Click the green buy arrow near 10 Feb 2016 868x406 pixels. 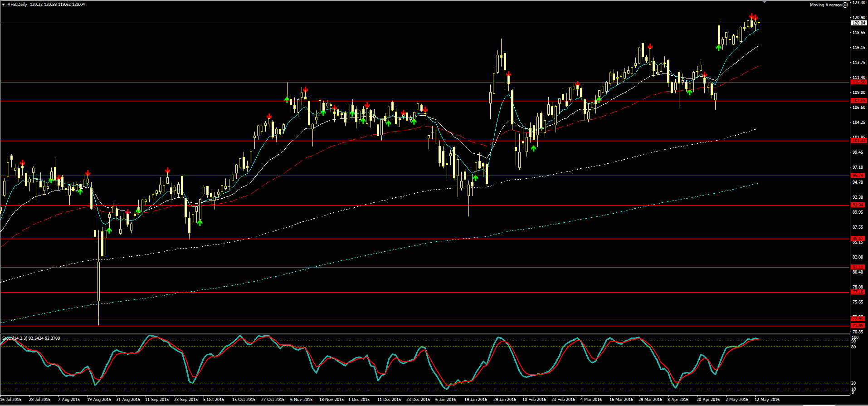[x=534, y=148]
